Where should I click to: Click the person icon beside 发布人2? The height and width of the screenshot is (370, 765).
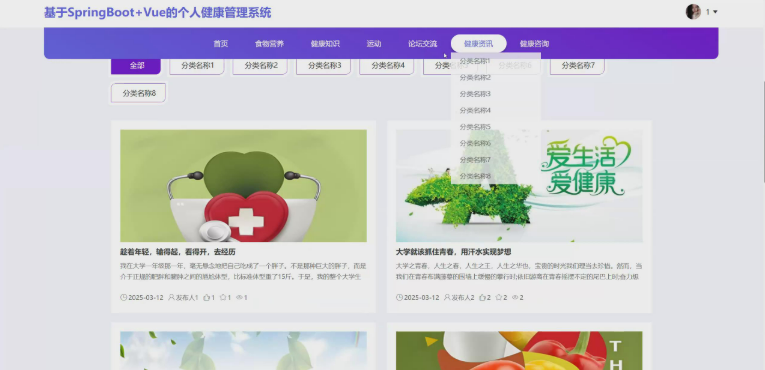(447, 297)
